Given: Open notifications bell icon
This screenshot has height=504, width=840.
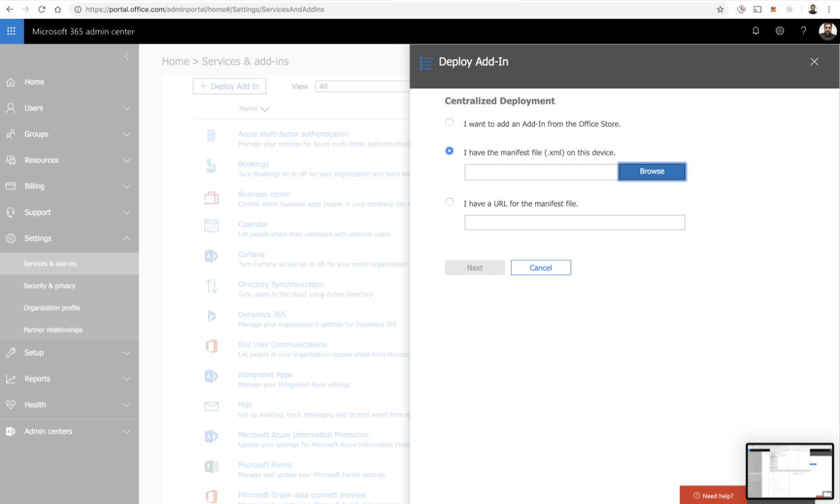Looking at the screenshot, I should (755, 31).
